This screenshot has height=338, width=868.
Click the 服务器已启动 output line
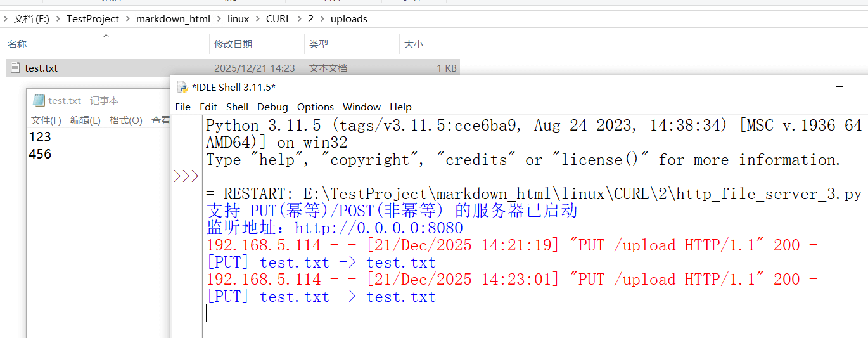tap(392, 211)
